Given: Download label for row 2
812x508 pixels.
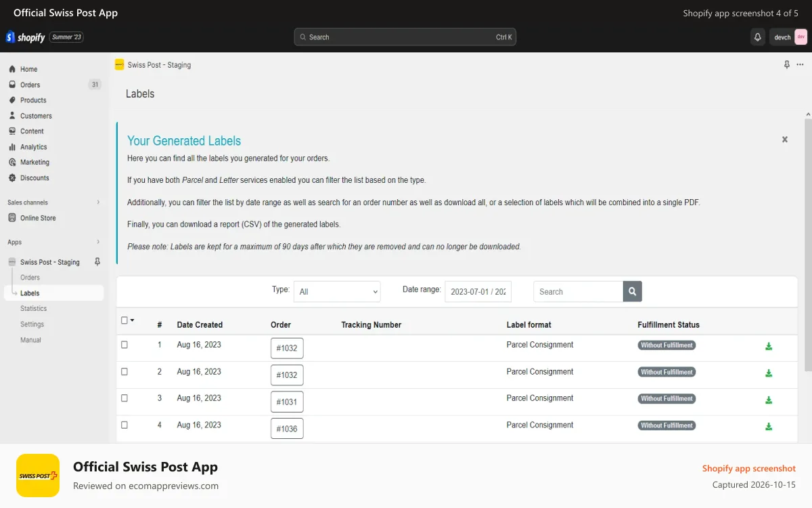Looking at the screenshot, I should click(x=769, y=373).
